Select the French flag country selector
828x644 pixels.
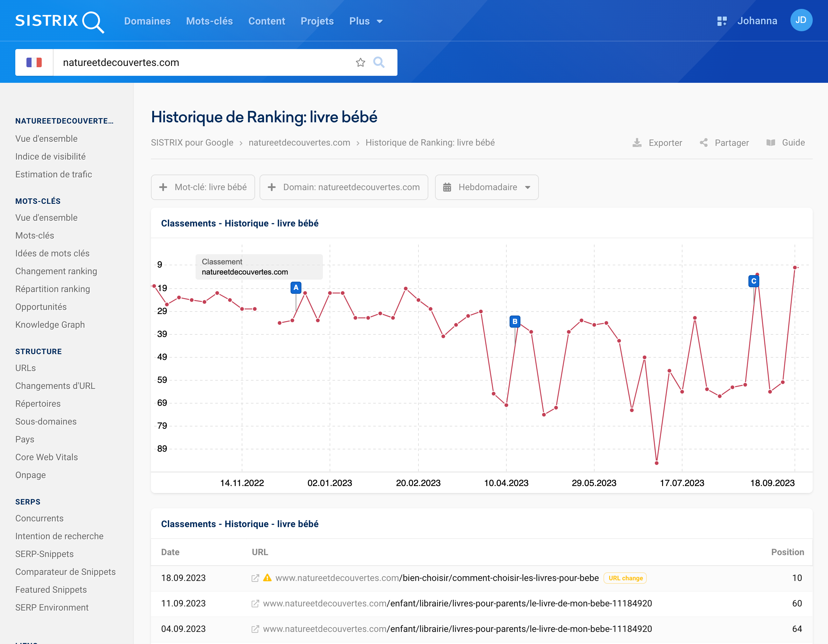click(x=34, y=62)
